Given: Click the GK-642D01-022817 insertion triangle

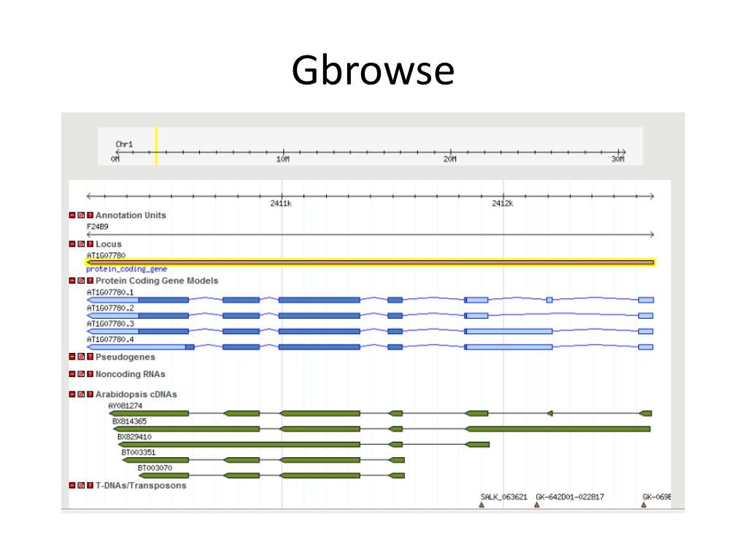Looking at the screenshot, I should coord(537,505).
